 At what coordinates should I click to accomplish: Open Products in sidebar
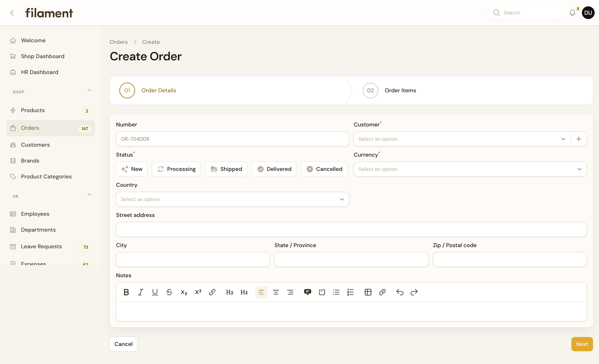click(50, 111)
